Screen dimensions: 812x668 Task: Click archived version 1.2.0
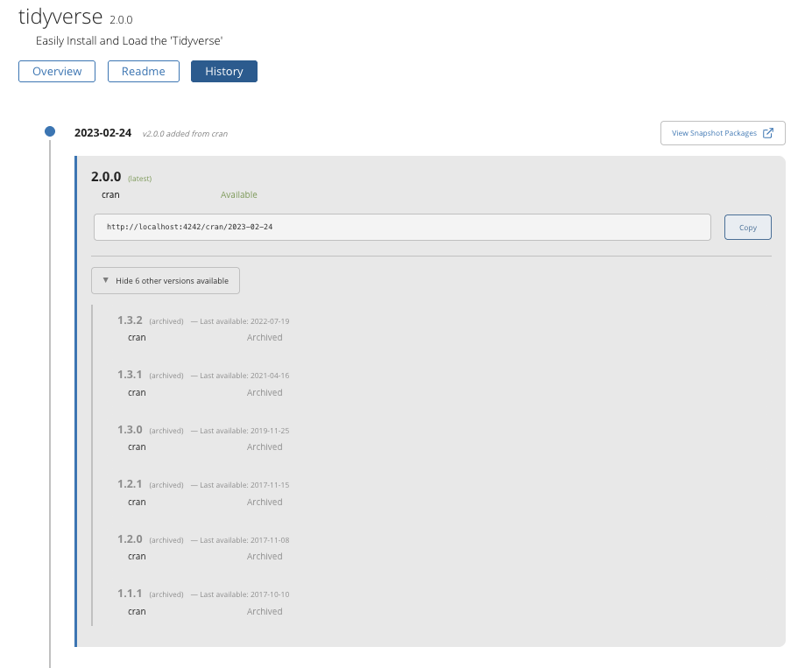[130, 539]
